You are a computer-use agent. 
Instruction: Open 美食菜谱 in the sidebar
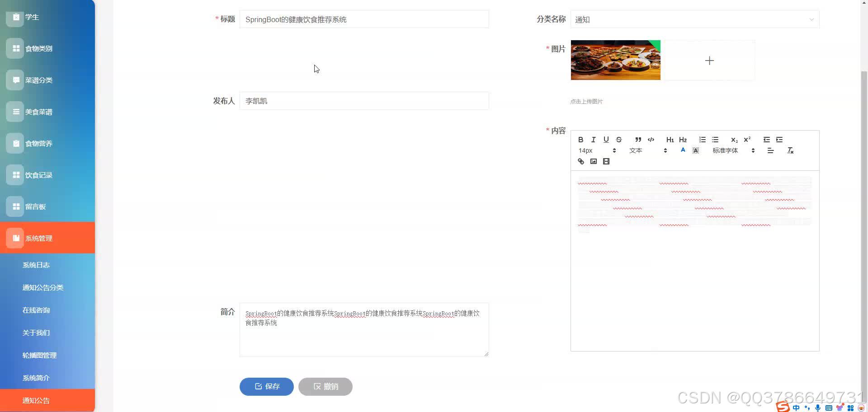pyautogui.click(x=47, y=112)
